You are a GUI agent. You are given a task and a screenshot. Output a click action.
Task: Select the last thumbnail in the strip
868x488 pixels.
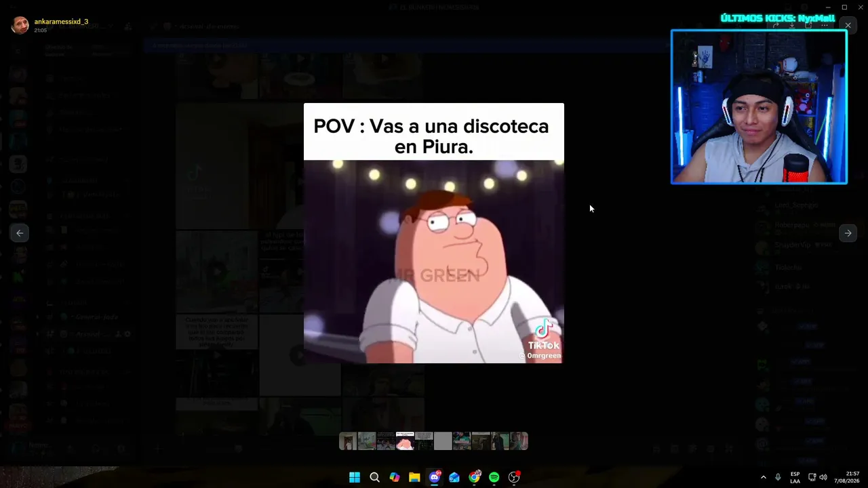click(x=519, y=441)
